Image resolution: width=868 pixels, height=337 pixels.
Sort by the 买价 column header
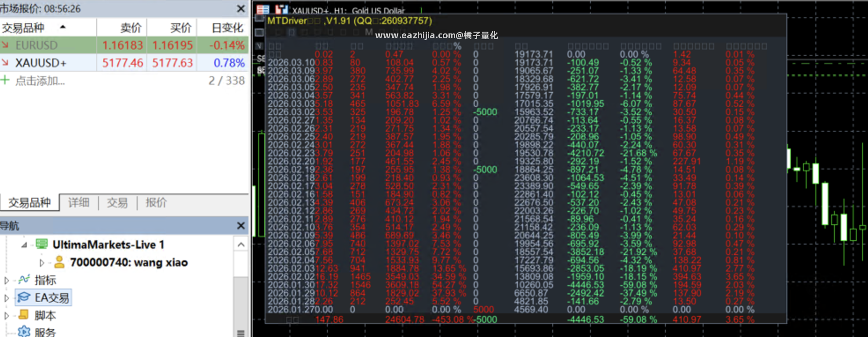[172, 27]
